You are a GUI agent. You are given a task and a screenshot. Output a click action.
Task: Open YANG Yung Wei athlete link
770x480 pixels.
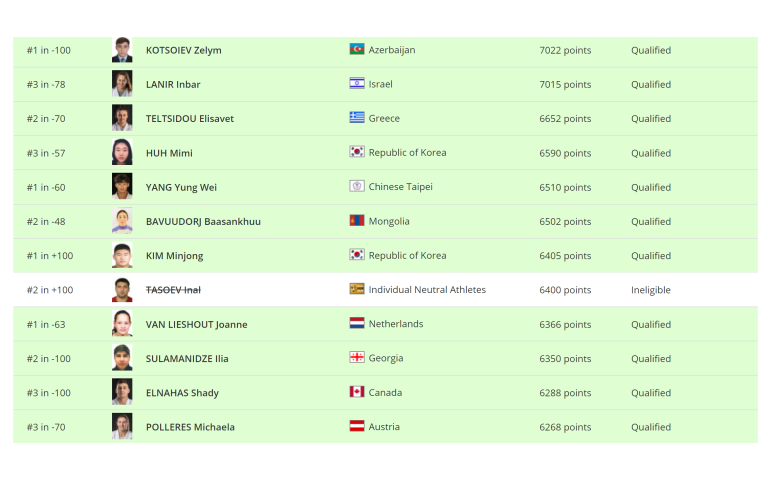point(181,188)
